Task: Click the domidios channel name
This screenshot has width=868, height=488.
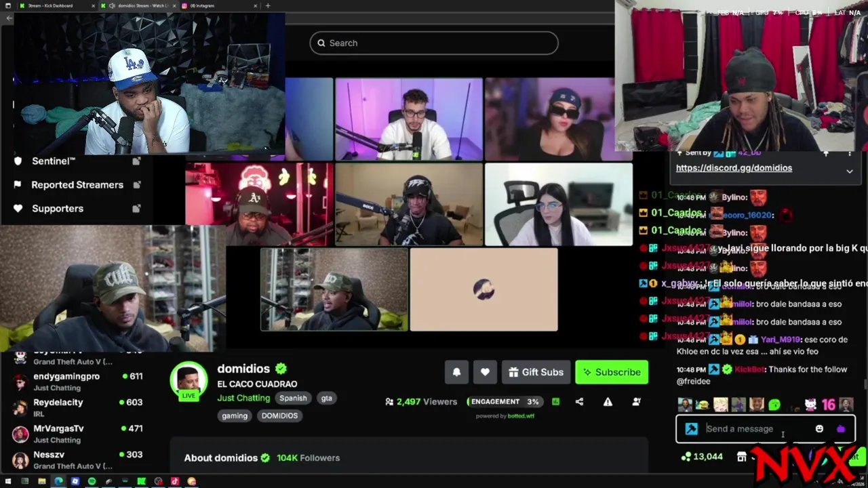Action: click(243, 369)
